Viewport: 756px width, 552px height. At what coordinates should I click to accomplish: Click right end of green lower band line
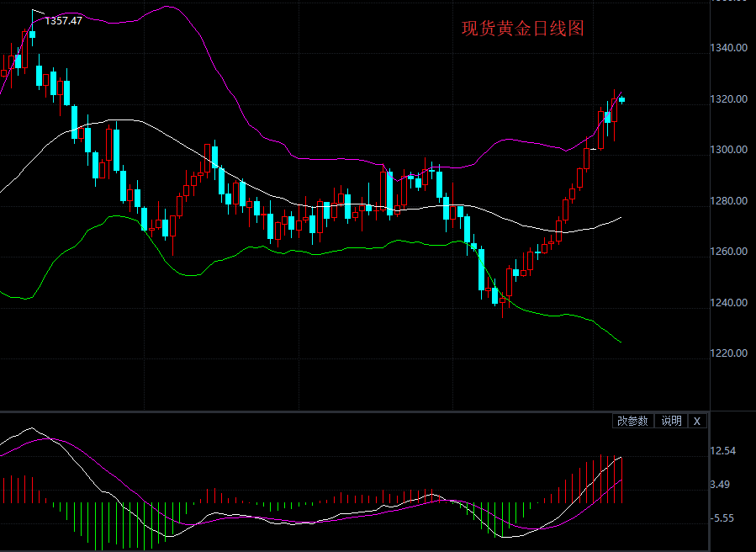[x=620, y=341]
